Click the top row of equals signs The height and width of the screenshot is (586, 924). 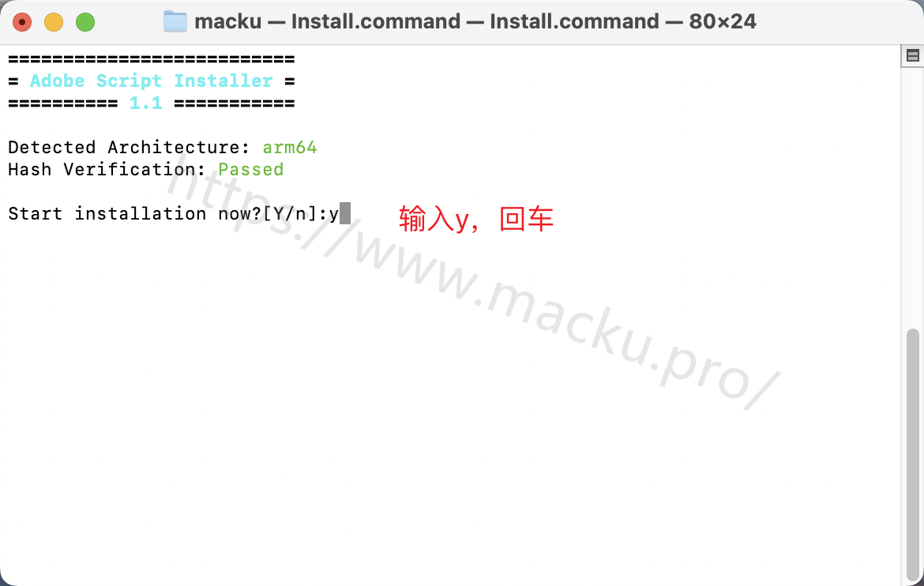[152, 59]
